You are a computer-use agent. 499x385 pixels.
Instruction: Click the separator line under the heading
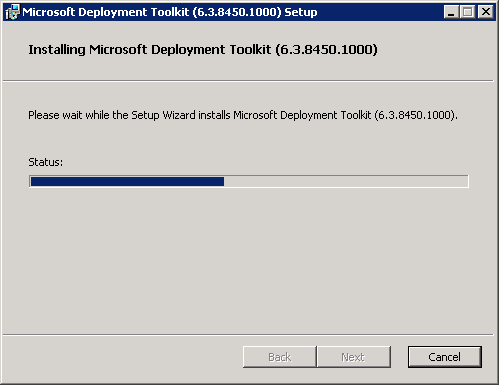pyautogui.click(x=248, y=81)
